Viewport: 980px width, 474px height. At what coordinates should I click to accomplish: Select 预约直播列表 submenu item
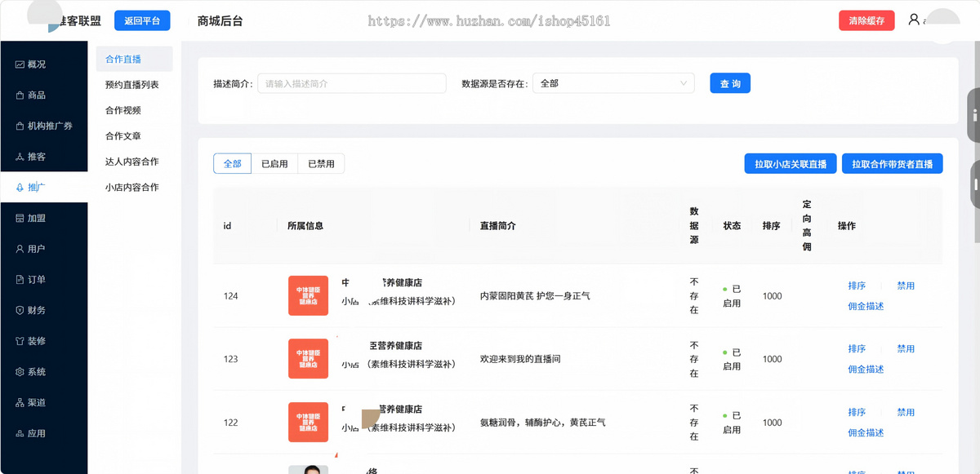134,85
